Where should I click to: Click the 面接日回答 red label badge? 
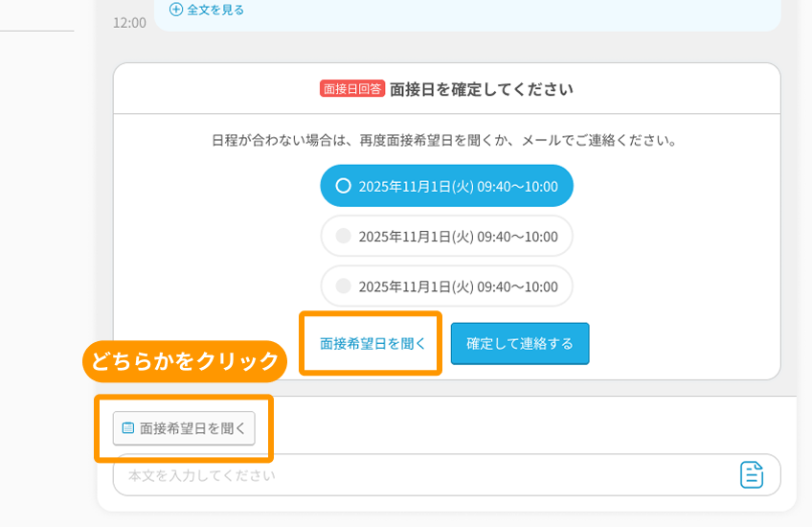(x=352, y=89)
